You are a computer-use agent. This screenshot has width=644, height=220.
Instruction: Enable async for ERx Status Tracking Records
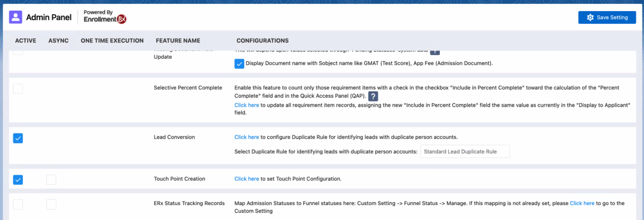click(51, 204)
